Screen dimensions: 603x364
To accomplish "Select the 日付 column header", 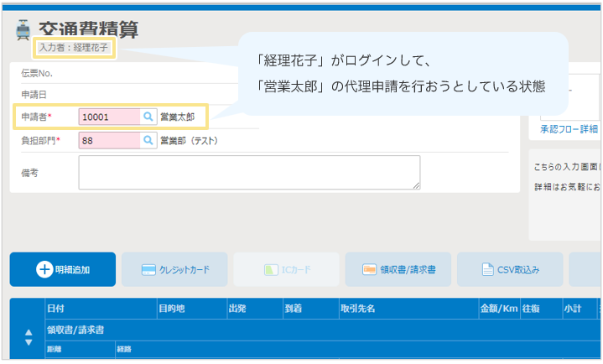I will [x=101, y=309].
